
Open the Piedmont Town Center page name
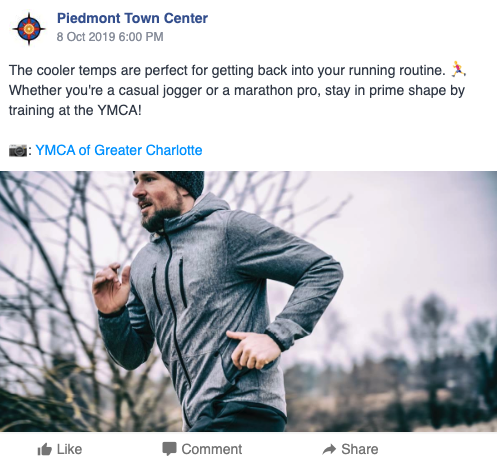coord(132,18)
